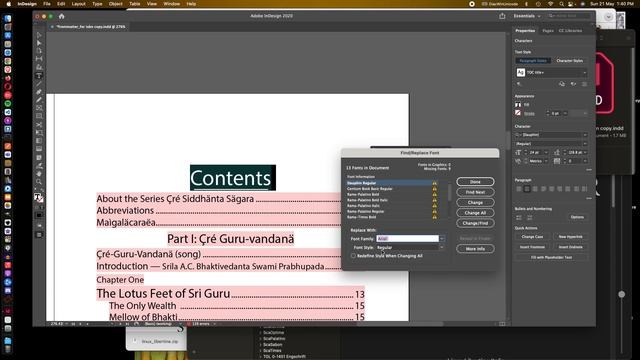Click the More Info button
640x360 pixels.
475,249
